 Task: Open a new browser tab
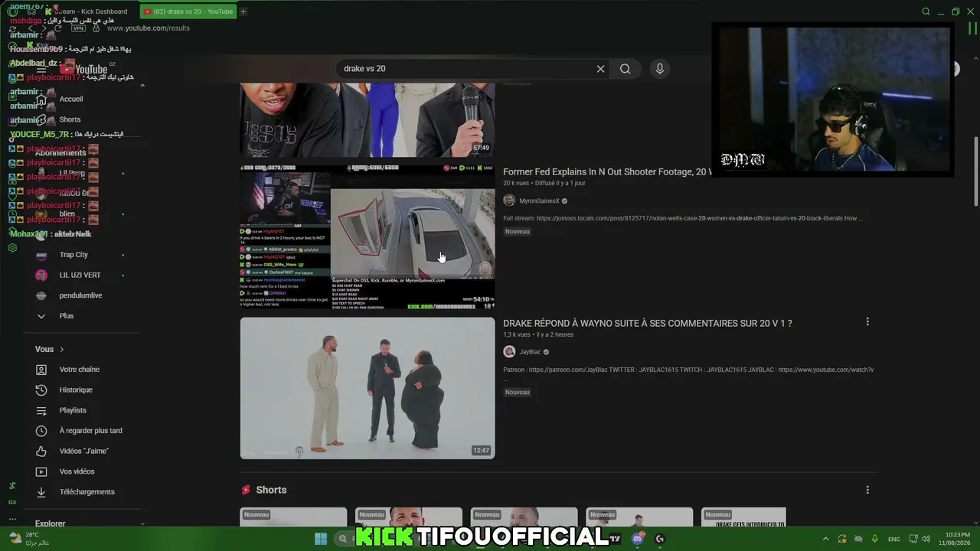click(x=243, y=11)
